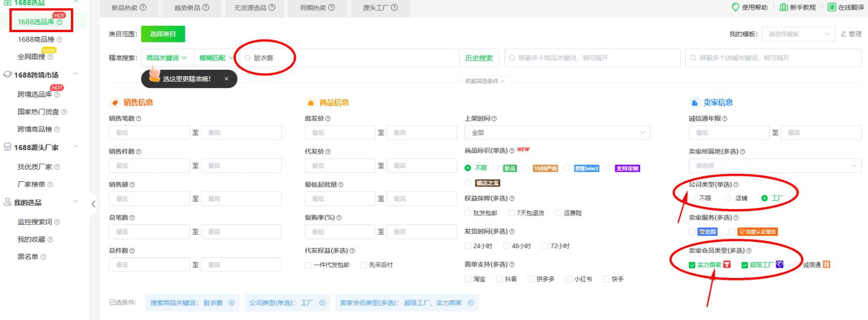Image resolution: width=868 pixels, height=320 pixels.
Task: Click 销售笔数 minimum value field
Action: click(149, 133)
